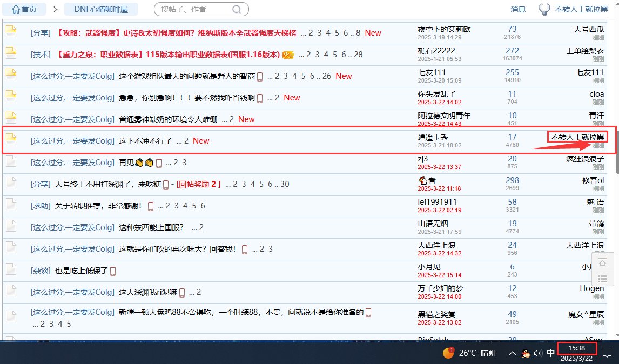This screenshot has height=364, width=619.
Task: Open the thread titled 这下不冲不行了
Action: pos(145,141)
